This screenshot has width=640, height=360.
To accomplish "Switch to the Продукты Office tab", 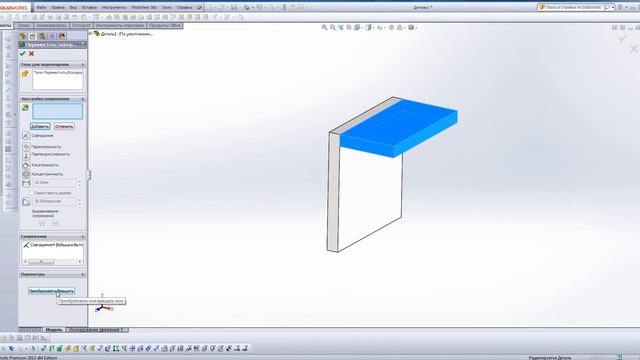I will coord(165,25).
